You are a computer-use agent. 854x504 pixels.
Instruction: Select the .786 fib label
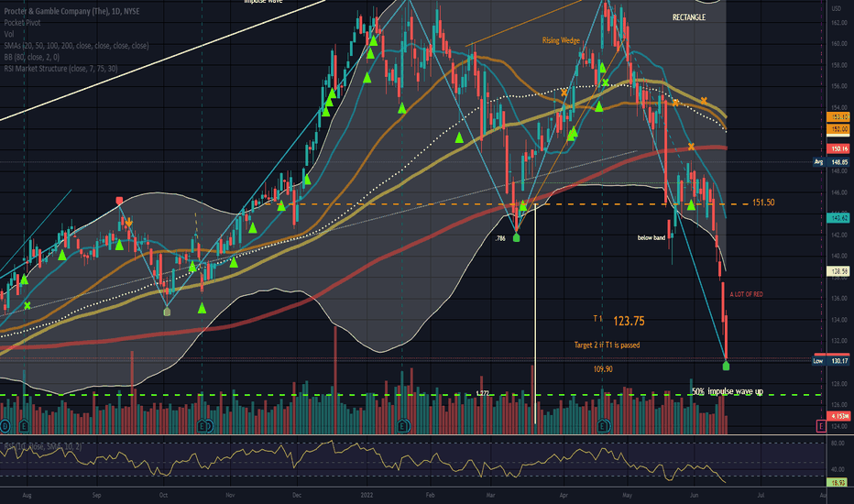(500, 238)
